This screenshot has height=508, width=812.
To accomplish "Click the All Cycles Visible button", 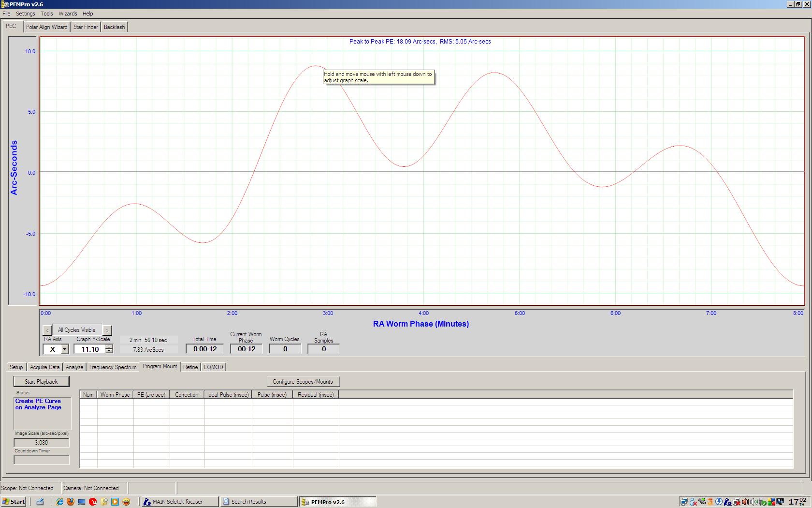I will 77,330.
